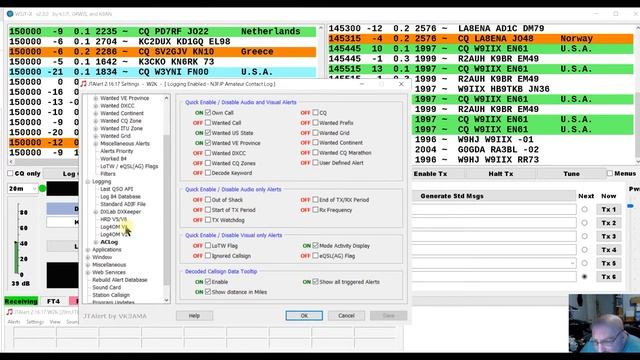The height and width of the screenshot is (360, 640).
Task: Expand the Web Services tree node
Action: tap(88, 272)
